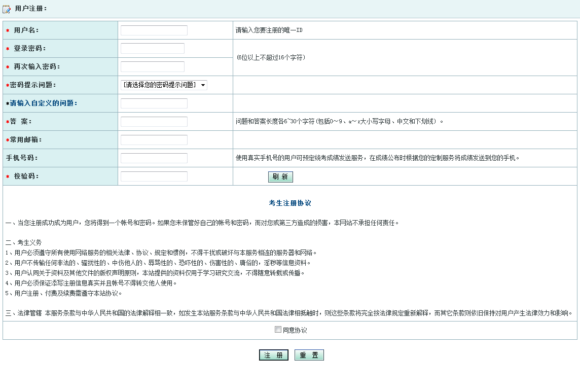Click the 考生注册协议 heading
Viewport: 580px width, 392px height.
[290, 203]
